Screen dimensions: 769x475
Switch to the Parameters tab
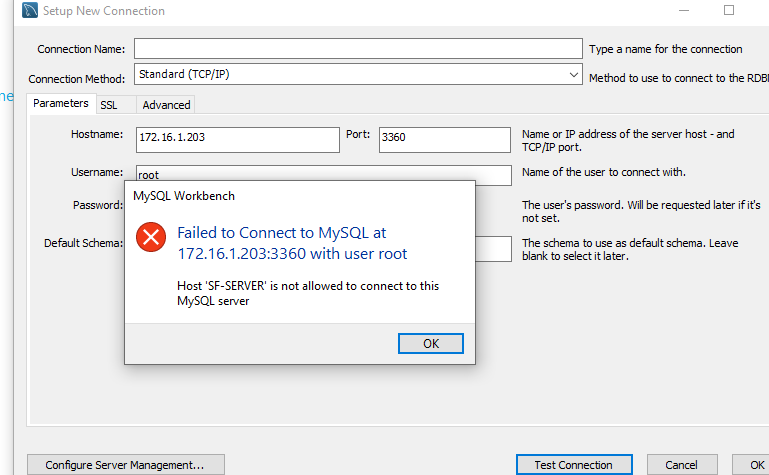coord(61,103)
